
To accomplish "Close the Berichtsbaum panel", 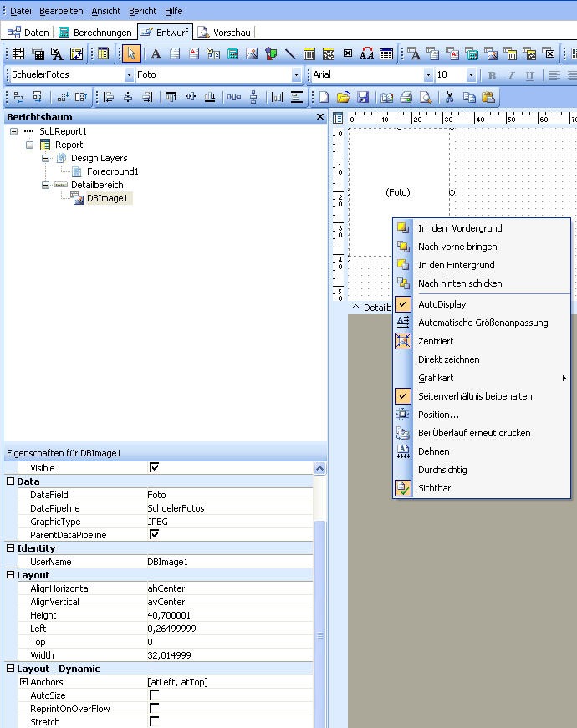I will pos(320,116).
